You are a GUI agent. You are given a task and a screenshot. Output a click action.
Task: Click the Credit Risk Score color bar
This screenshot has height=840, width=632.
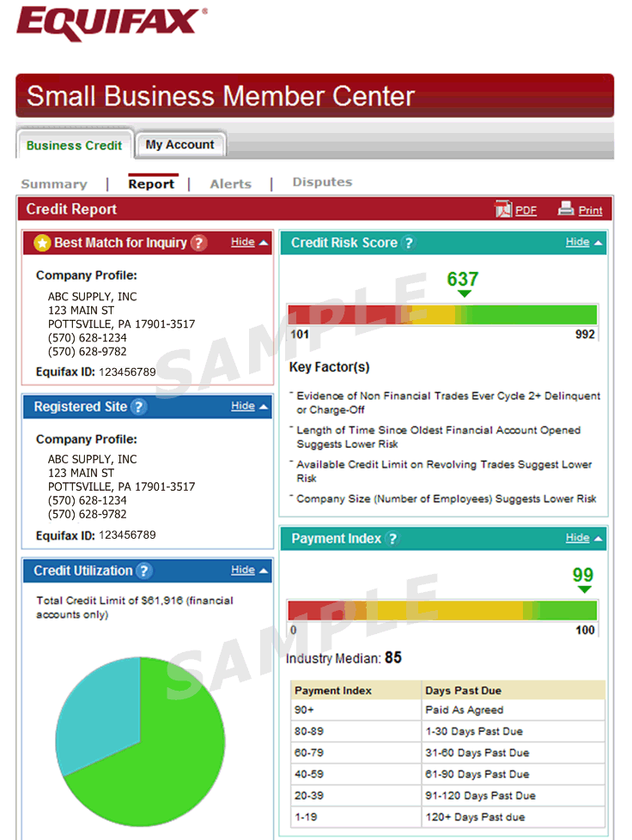(442, 315)
